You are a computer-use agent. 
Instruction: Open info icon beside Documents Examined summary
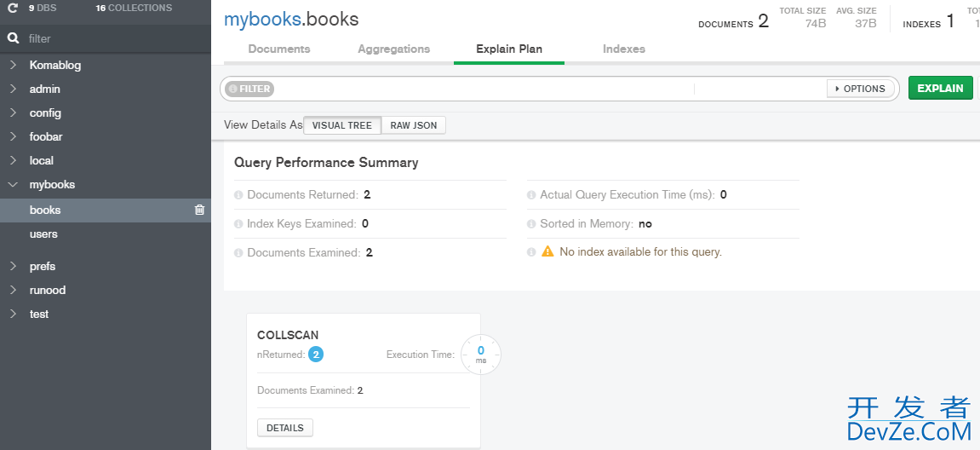click(x=238, y=253)
